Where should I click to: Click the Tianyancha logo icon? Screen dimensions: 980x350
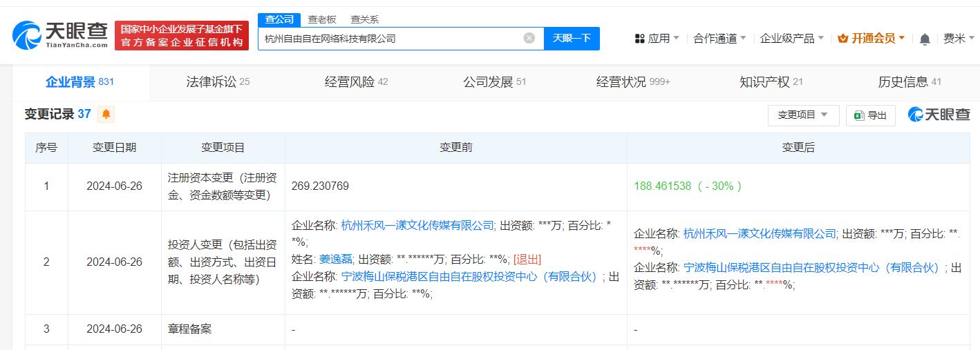click(28, 35)
